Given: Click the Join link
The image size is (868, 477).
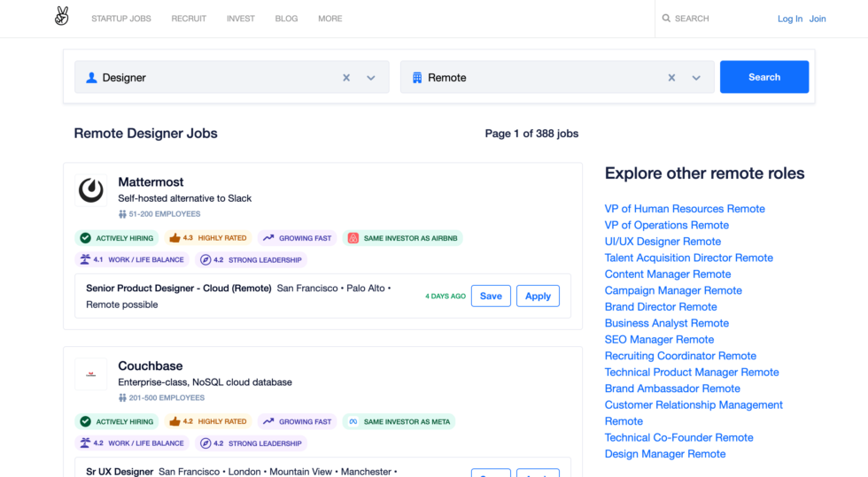Looking at the screenshot, I should tap(818, 19).
